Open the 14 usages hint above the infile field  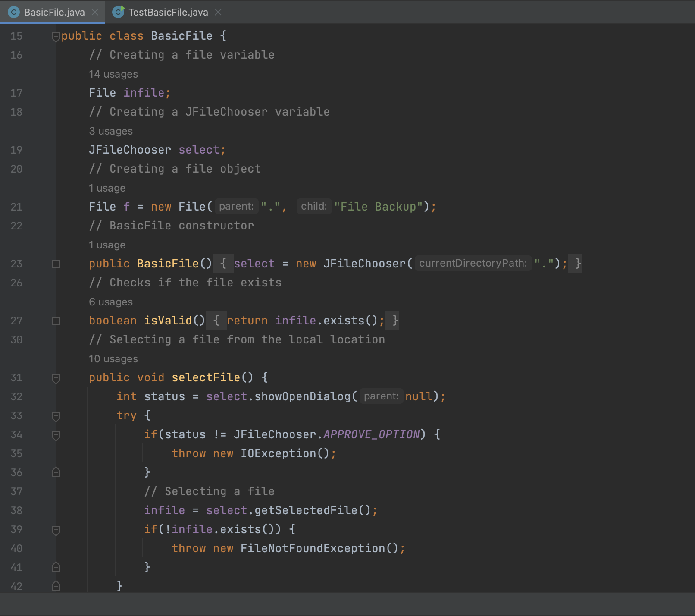[x=113, y=74]
